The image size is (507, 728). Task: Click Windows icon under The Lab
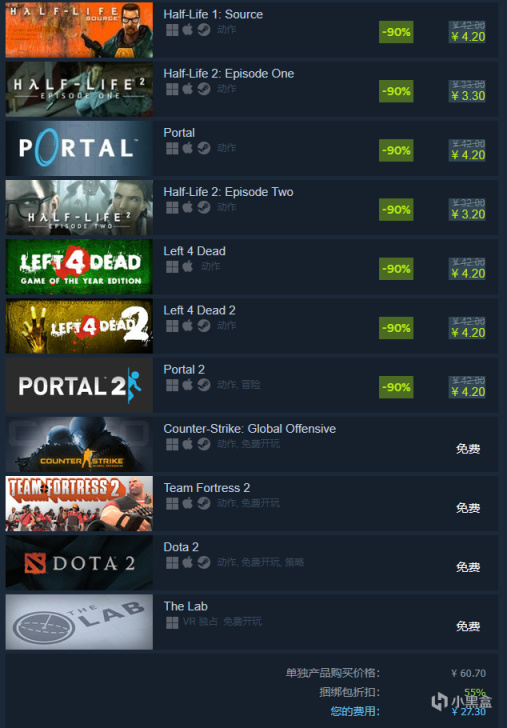(x=172, y=622)
